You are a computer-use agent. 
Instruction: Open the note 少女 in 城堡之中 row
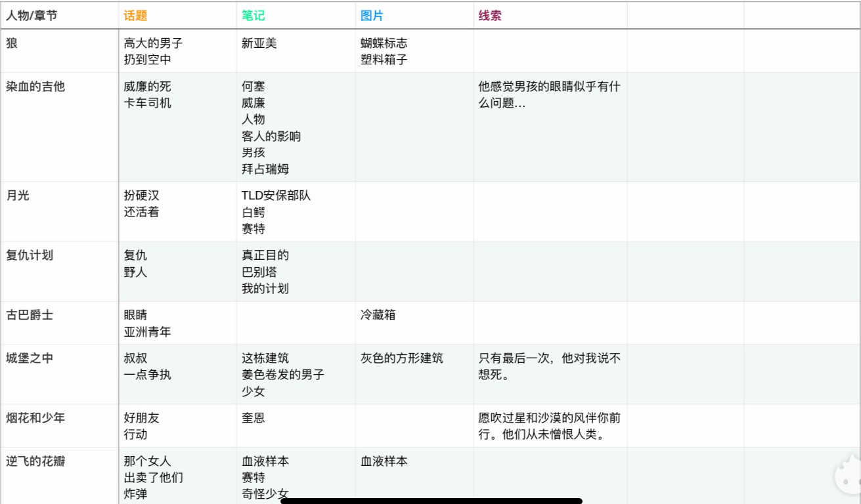[254, 392]
